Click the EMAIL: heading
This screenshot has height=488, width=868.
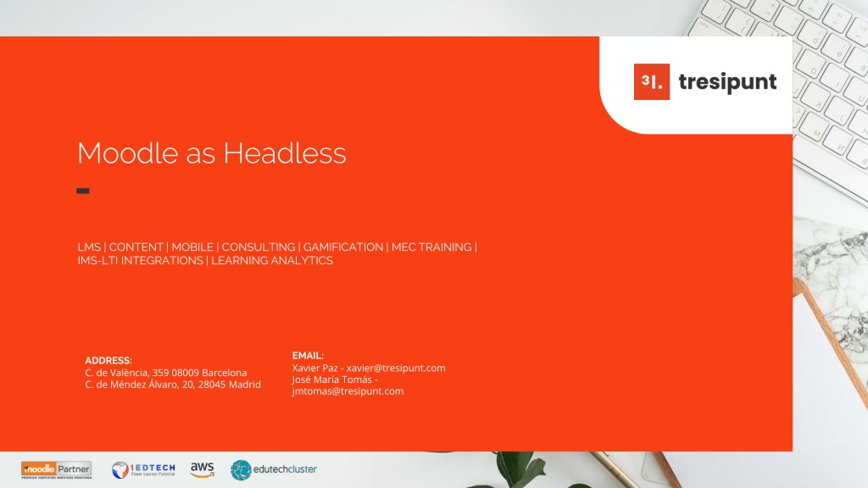(308, 356)
